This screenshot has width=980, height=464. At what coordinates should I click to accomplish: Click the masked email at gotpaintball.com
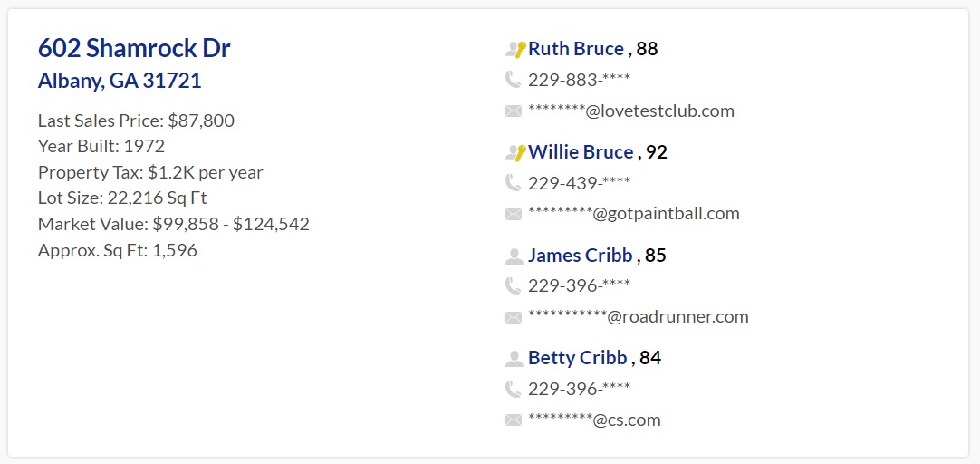point(634,214)
